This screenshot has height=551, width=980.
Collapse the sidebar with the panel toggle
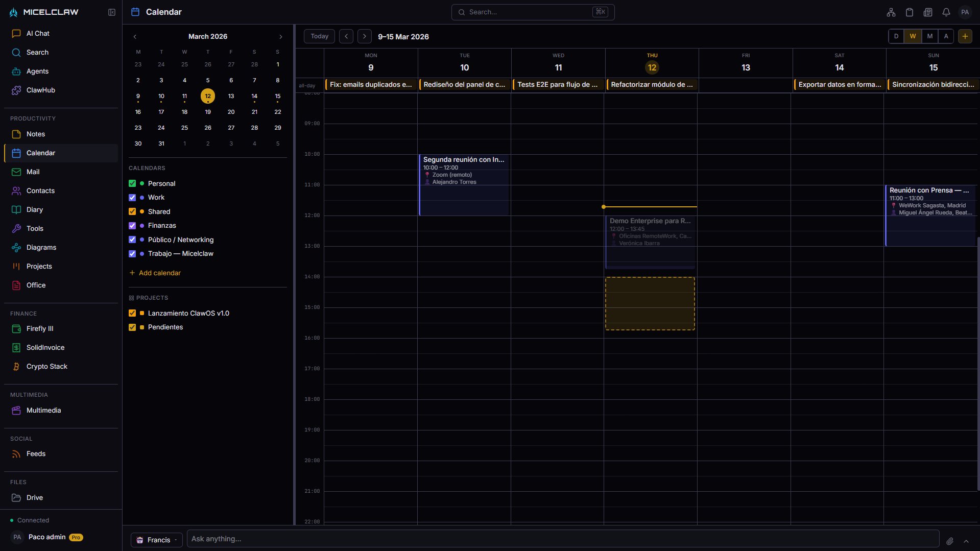111,12
